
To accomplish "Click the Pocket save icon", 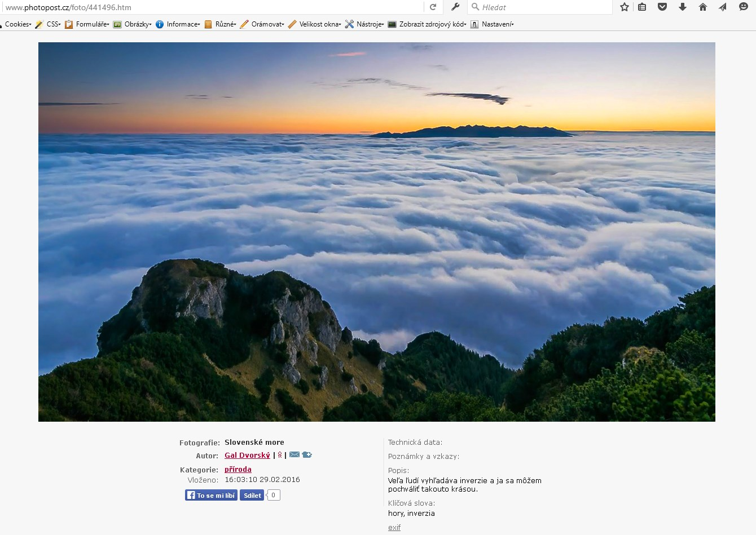I will [x=662, y=7].
